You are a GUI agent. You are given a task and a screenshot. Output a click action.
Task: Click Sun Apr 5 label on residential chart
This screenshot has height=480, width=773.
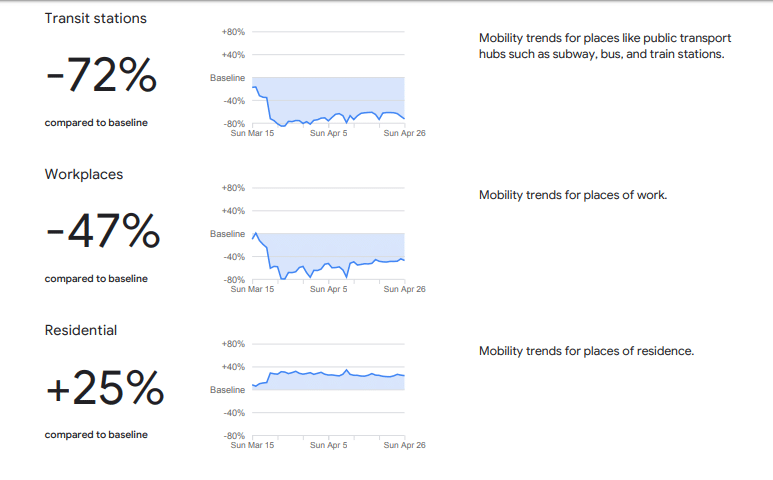328,445
